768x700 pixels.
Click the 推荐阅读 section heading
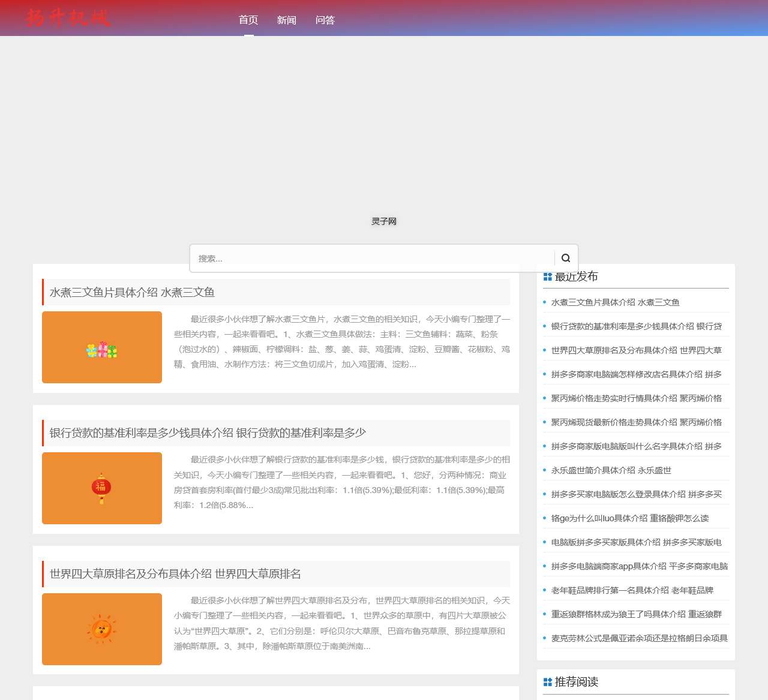(576, 682)
